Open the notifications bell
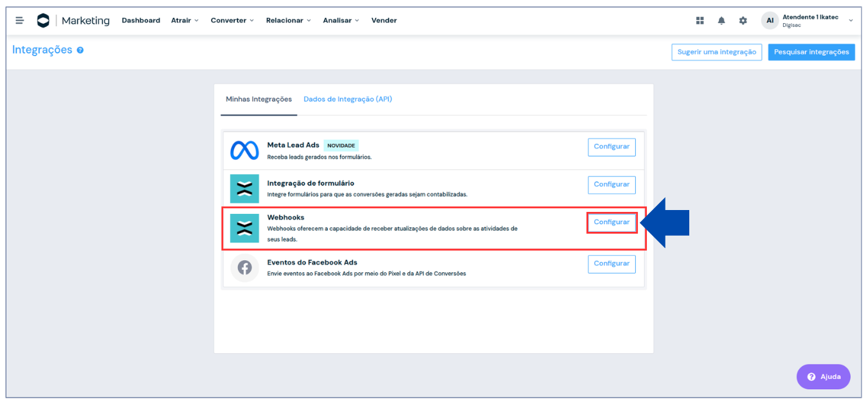 [721, 21]
